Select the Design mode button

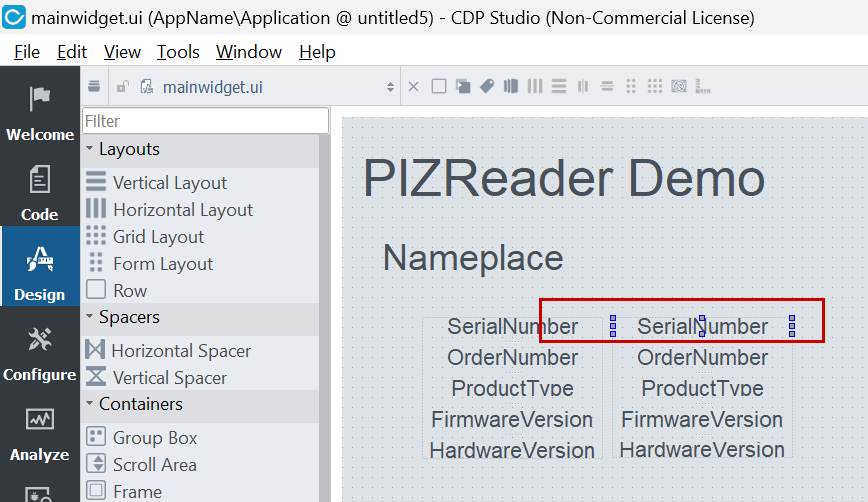40,267
